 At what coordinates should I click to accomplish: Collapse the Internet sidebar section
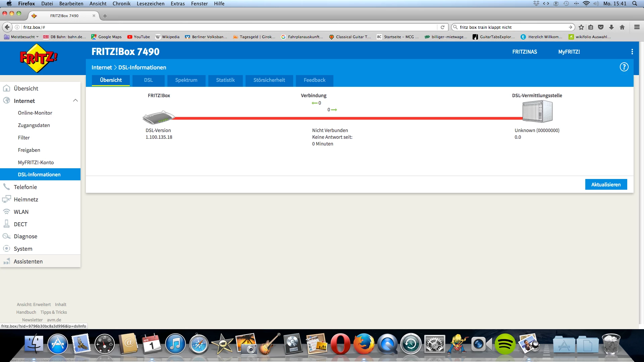[75, 101]
